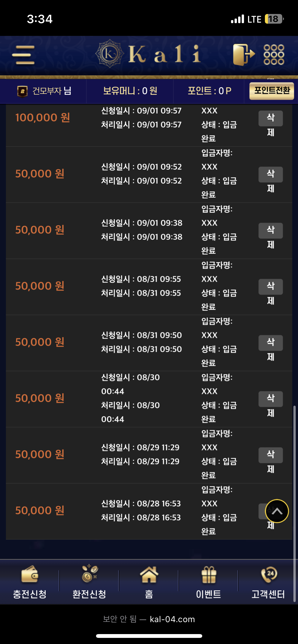
Task: Open 이벤트 gift box icon
Action: (209, 575)
